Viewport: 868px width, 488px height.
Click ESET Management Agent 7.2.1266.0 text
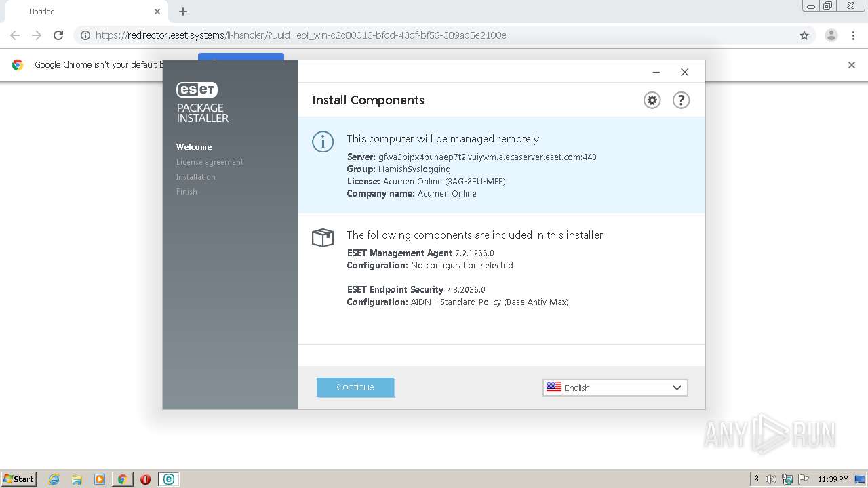(420, 253)
